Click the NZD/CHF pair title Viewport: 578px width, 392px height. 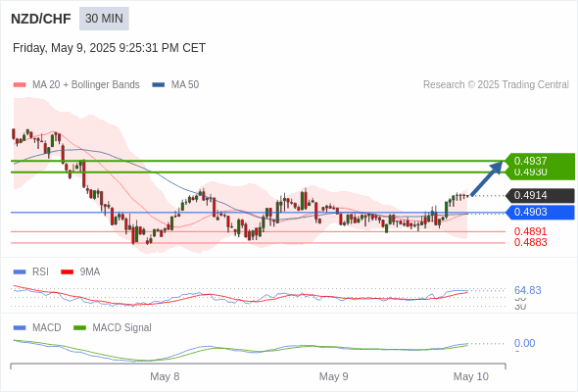[41, 19]
